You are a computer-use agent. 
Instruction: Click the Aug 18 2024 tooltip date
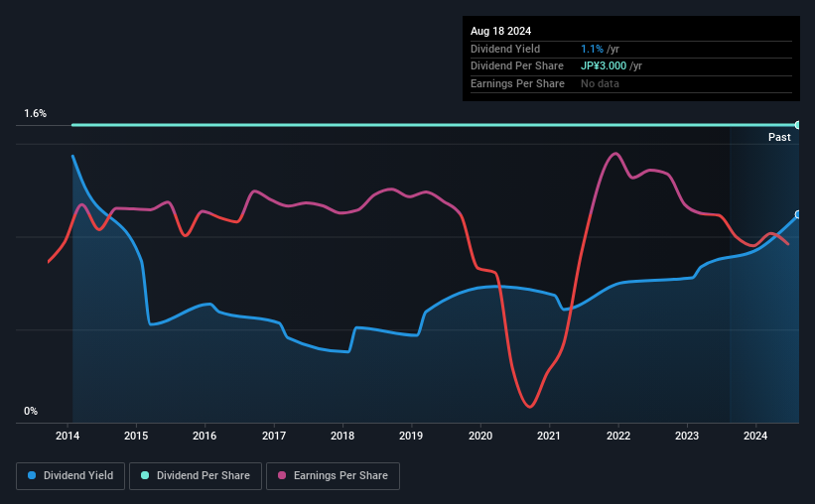pyautogui.click(x=500, y=31)
